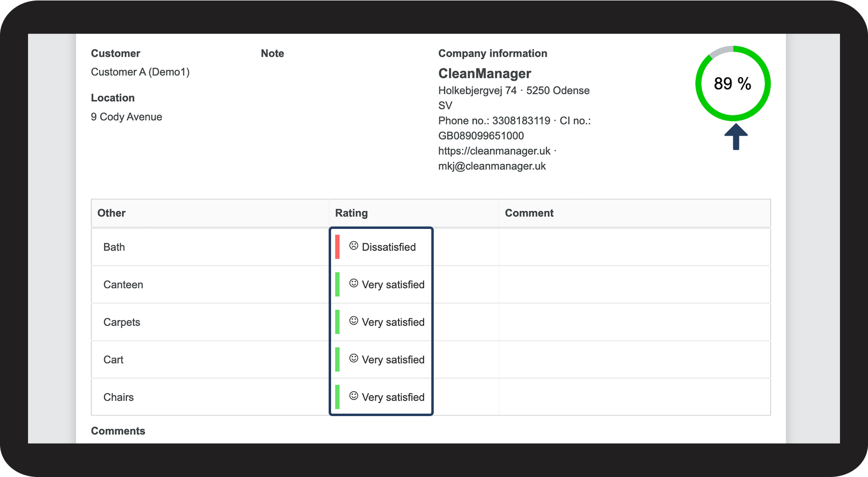The image size is (868, 477).
Task: Click the Comment cell for Cart
Action: pyautogui.click(x=634, y=360)
